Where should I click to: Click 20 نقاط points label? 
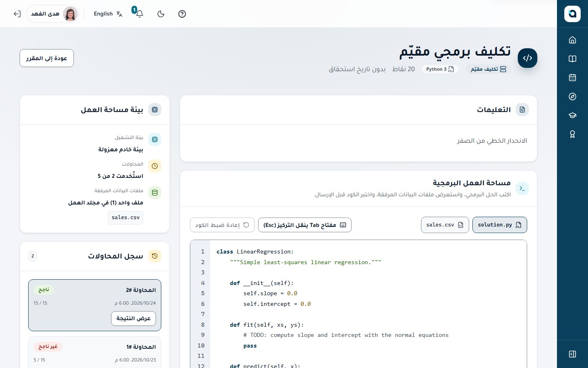click(403, 69)
